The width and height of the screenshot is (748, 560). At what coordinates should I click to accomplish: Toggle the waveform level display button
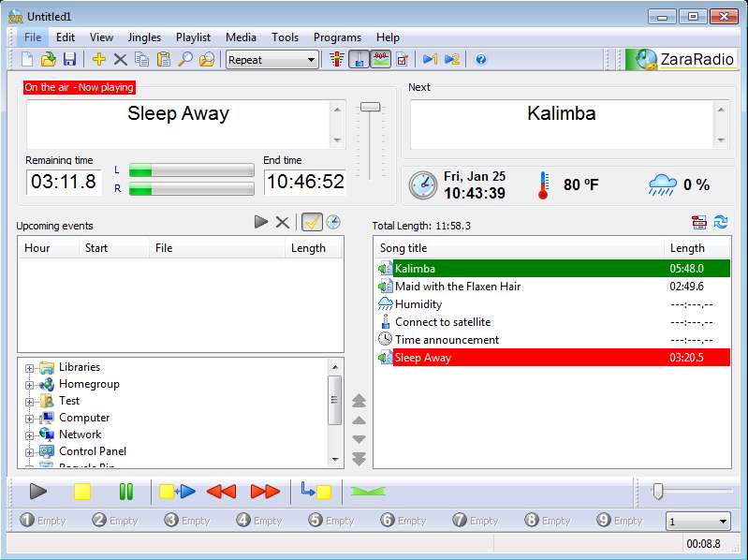point(380,60)
